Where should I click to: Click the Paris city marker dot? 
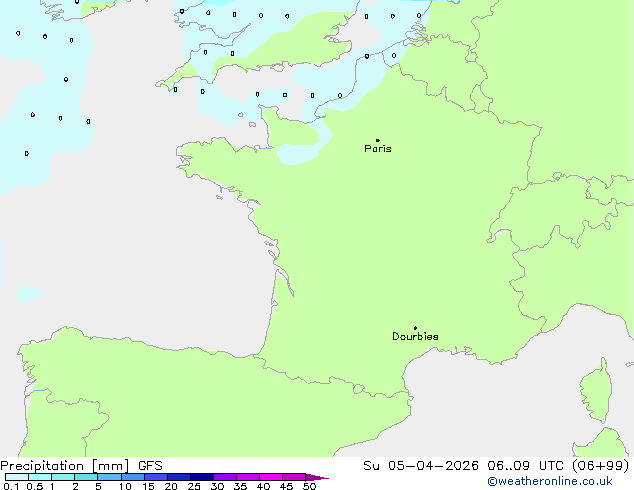click(377, 140)
